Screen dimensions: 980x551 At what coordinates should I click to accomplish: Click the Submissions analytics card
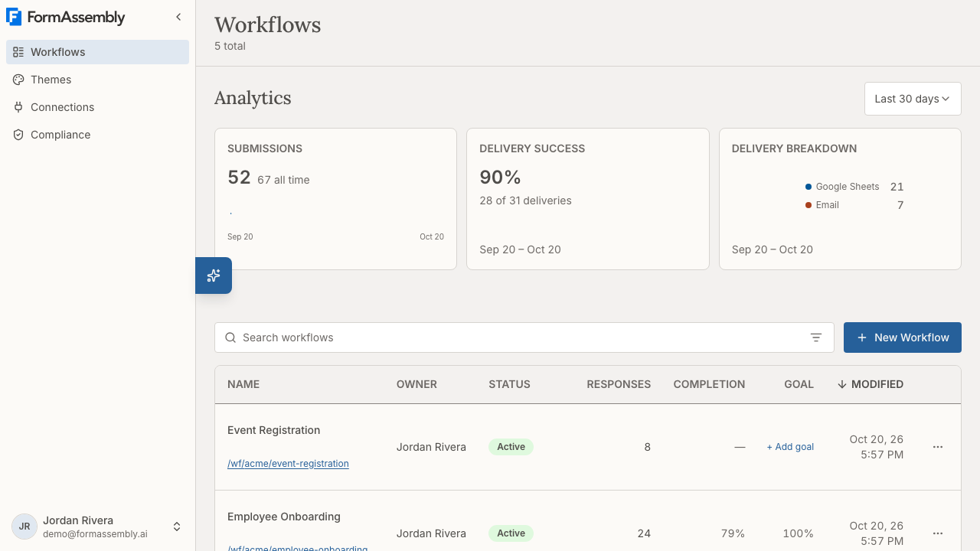pos(335,199)
